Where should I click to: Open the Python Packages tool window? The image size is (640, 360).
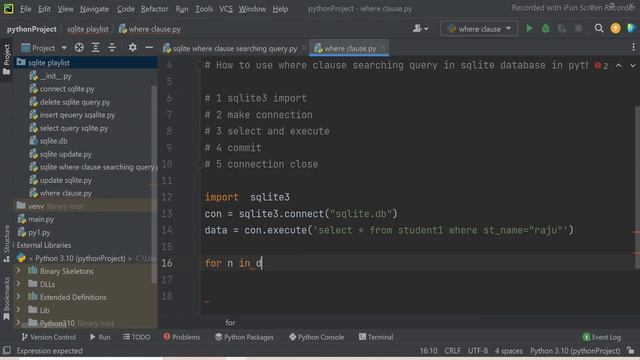244,337
